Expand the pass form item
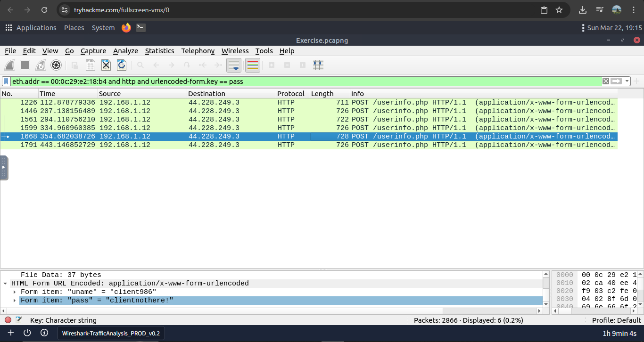Image resolution: width=644 pixels, height=342 pixels. tap(15, 301)
